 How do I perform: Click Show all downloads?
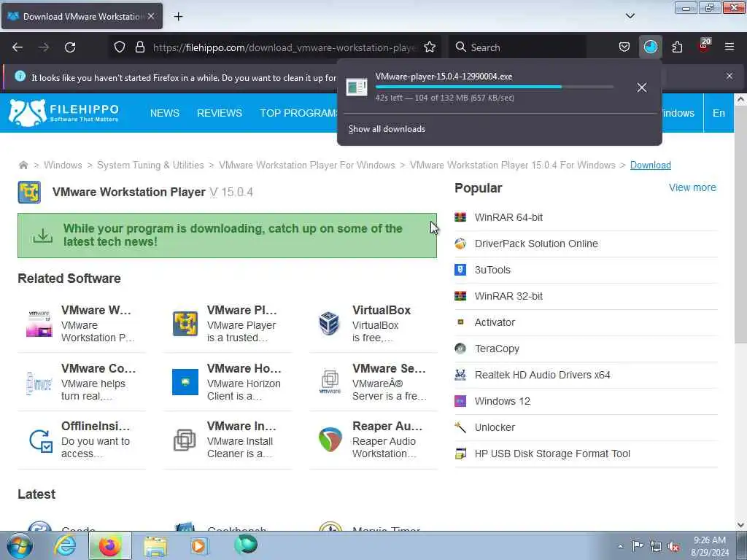[387, 129]
